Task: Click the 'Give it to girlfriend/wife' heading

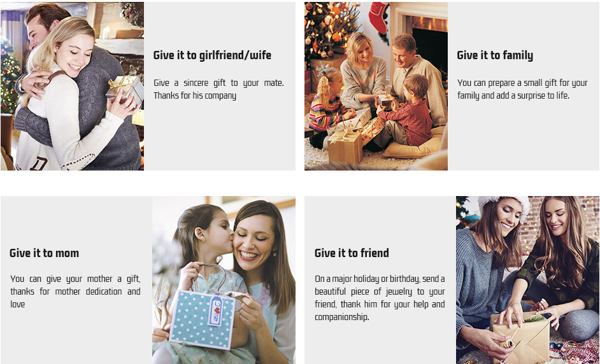Action: [x=212, y=55]
